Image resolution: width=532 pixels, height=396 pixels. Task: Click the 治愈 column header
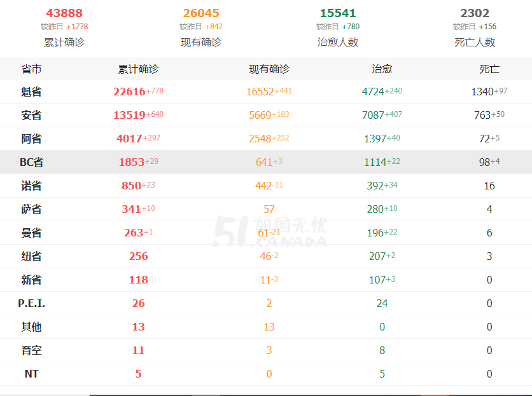[382, 69]
